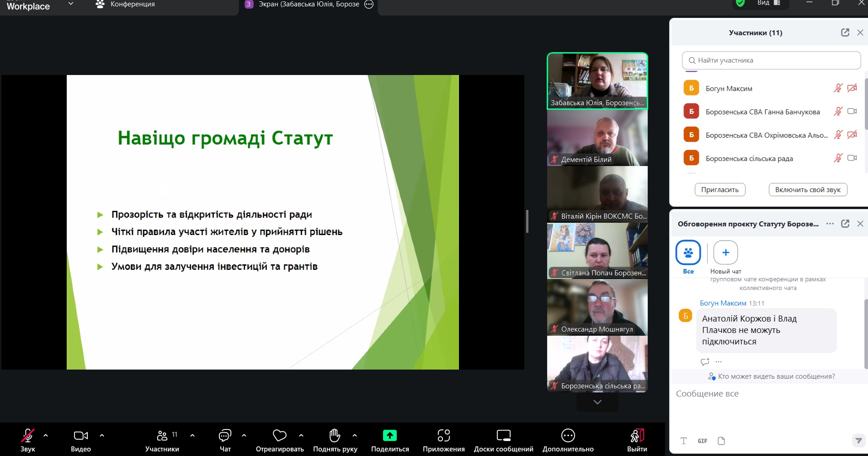Expand audio options arrow next to Sound

pos(46,435)
